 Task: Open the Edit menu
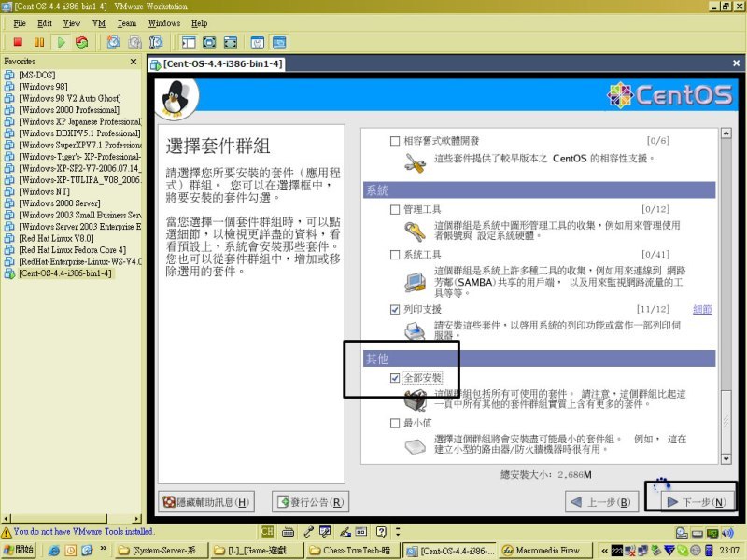pos(45,23)
